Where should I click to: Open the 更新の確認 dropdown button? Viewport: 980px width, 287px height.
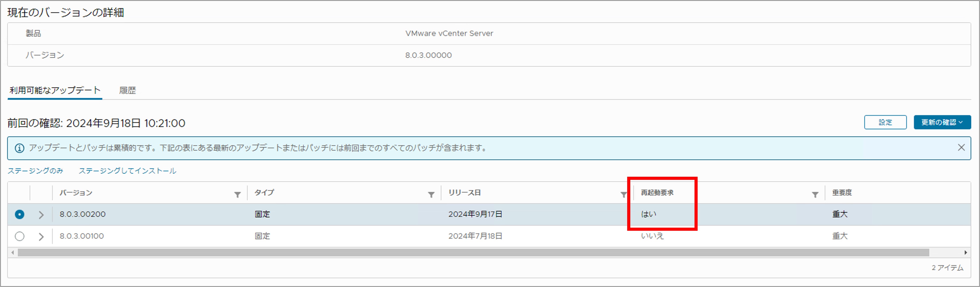pyautogui.click(x=942, y=122)
